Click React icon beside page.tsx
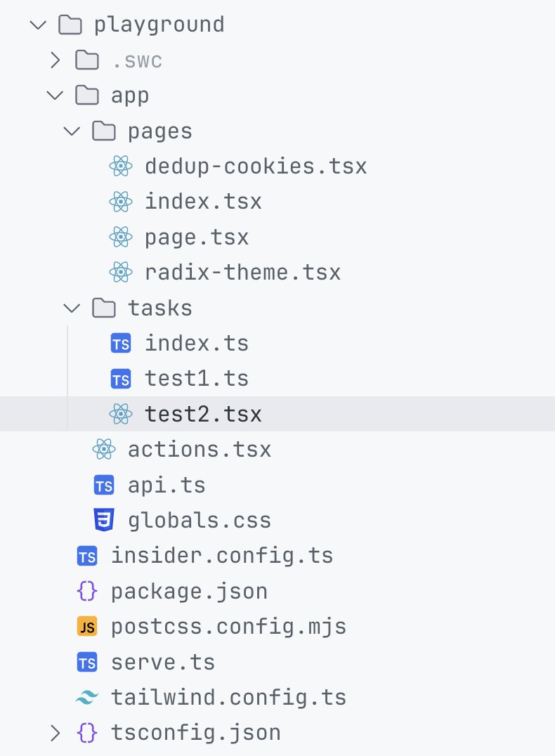 [x=121, y=237]
